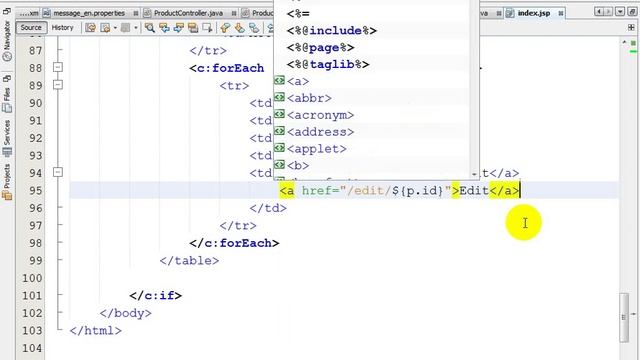Click the tag icon beside <address>
Screen dimensions: 640x360
(x=279, y=131)
